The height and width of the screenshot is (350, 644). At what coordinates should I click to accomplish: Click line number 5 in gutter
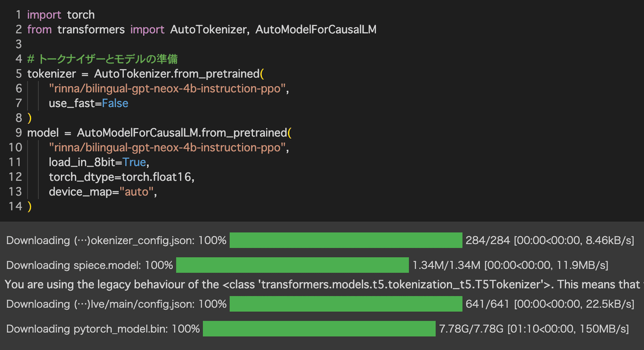[x=19, y=74]
